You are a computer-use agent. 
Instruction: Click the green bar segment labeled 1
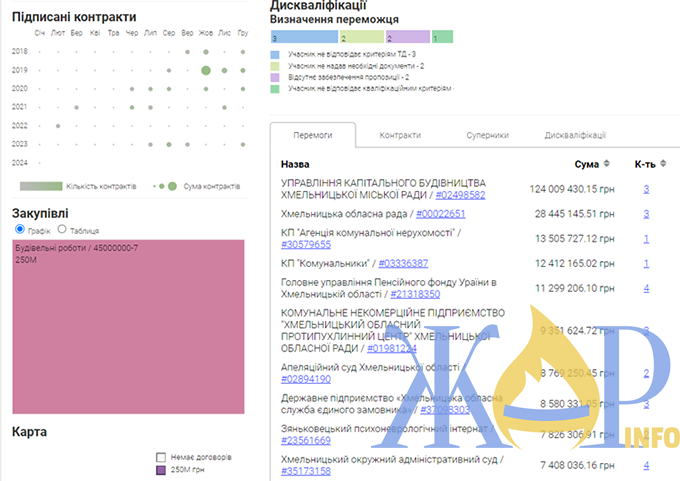pyautogui.click(x=442, y=36)
